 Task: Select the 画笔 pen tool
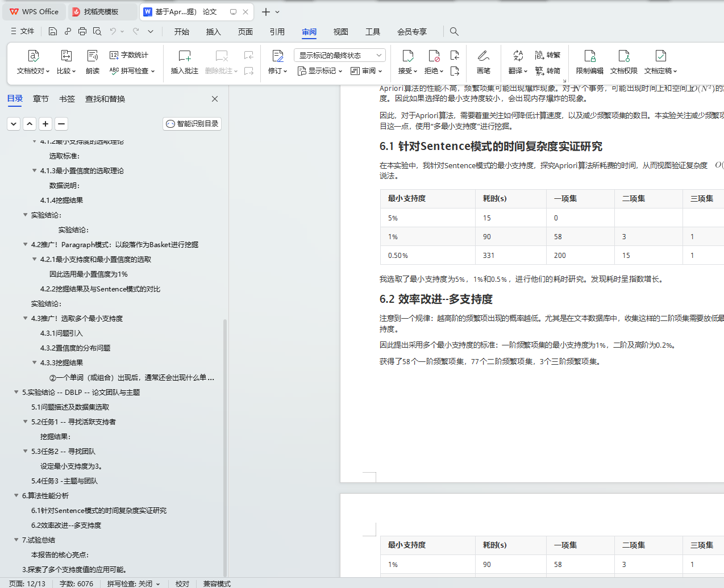coord(484,62)
